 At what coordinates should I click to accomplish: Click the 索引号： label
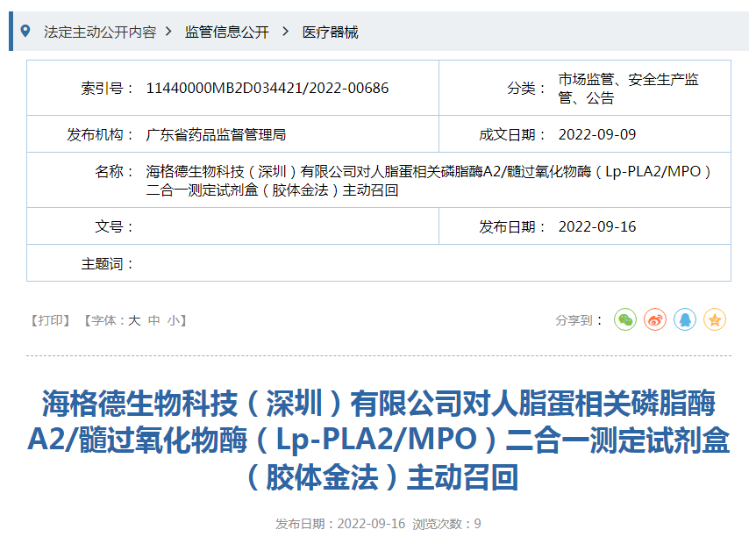[108, 89]
